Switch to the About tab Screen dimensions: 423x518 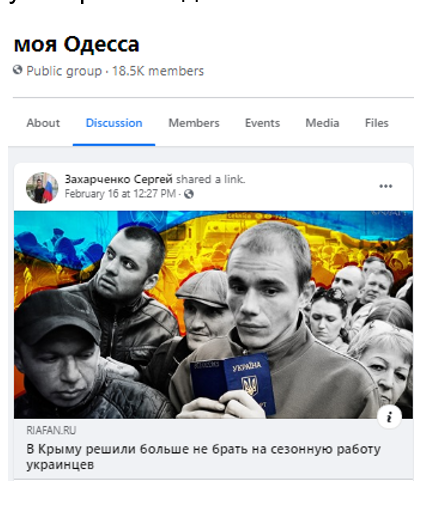pos(43,123)
